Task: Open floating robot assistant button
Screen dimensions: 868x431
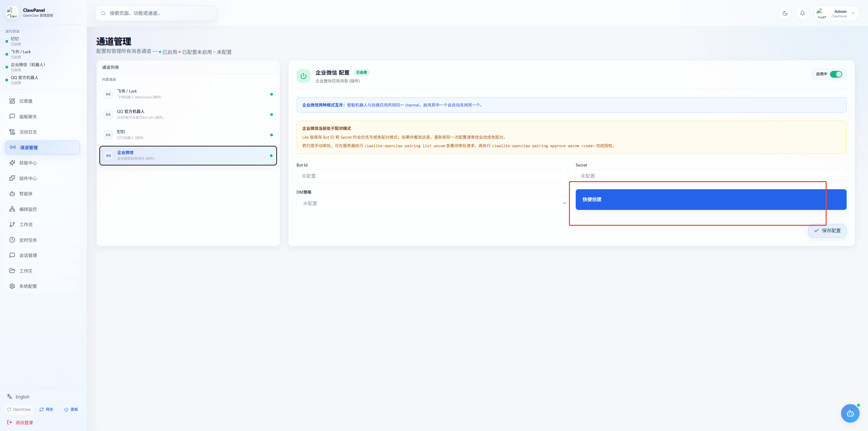Action: tap(850, 413)
